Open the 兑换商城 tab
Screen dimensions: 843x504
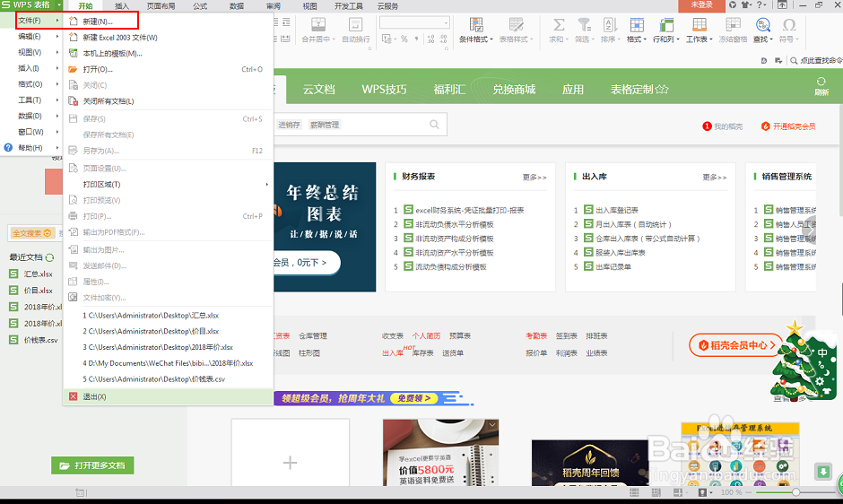(x=514, y=90)
